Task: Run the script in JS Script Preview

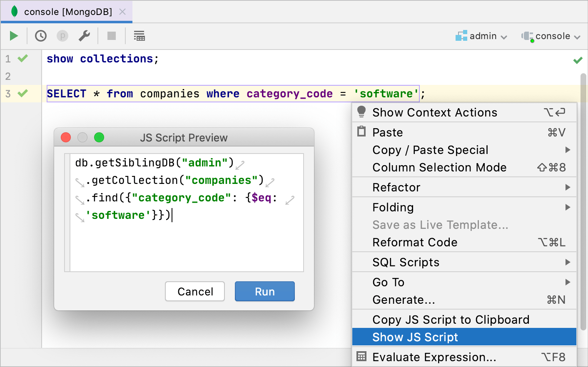Action: [264, 291]
